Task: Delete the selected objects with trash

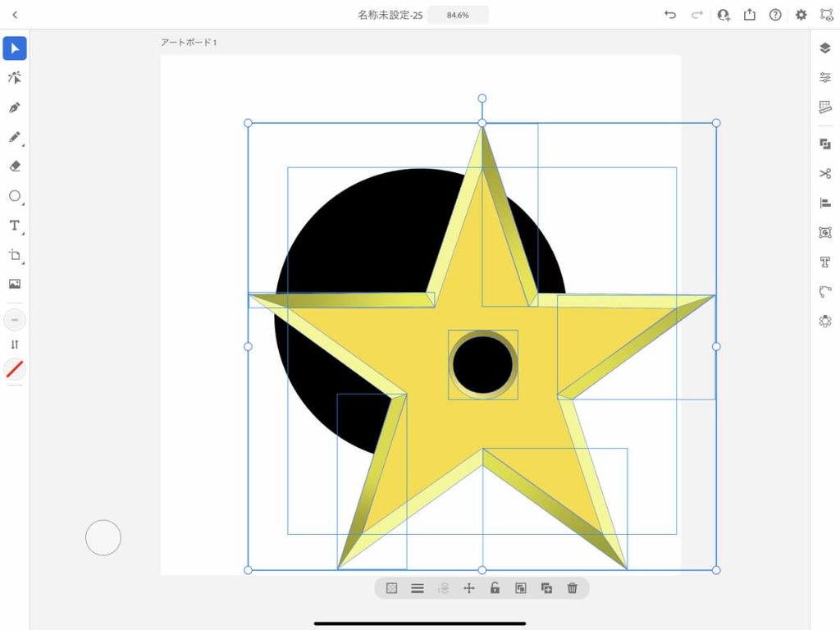Action: [x=572, y=588]
